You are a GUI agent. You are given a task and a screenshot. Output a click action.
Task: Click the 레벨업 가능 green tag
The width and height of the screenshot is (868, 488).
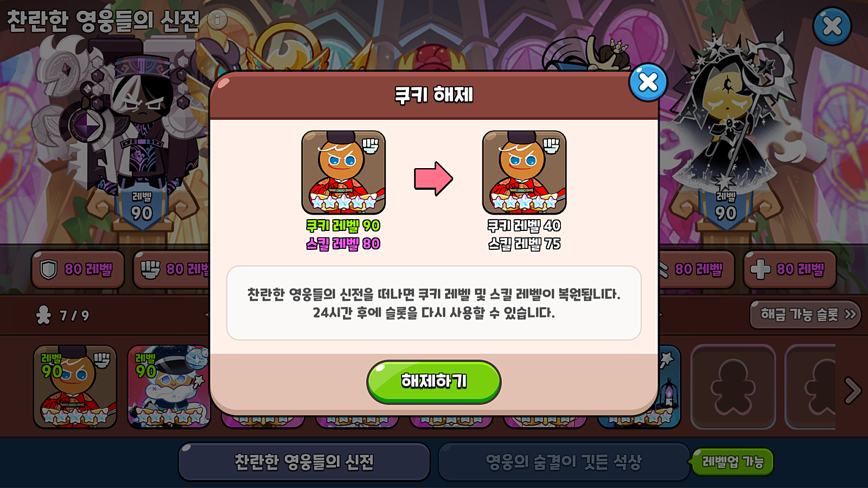click(732, 462)
